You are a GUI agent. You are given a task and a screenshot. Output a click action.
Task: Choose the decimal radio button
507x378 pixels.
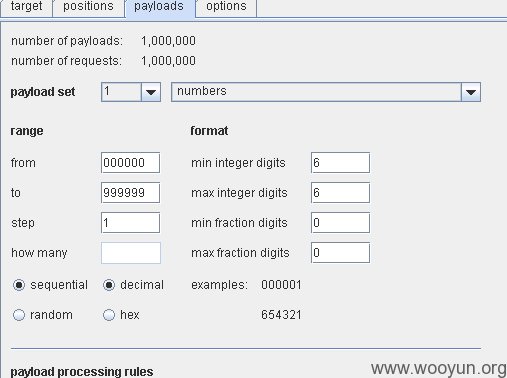coord(109,285)
